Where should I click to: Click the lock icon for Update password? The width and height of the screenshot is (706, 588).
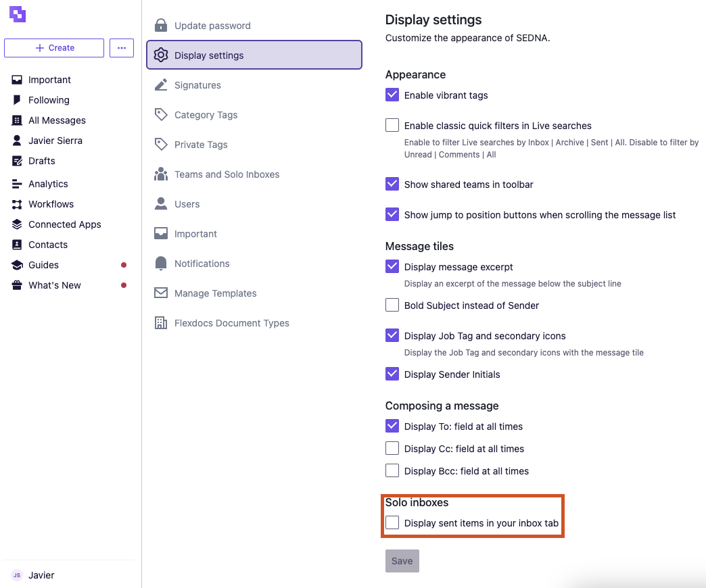(x=161, y=25)
